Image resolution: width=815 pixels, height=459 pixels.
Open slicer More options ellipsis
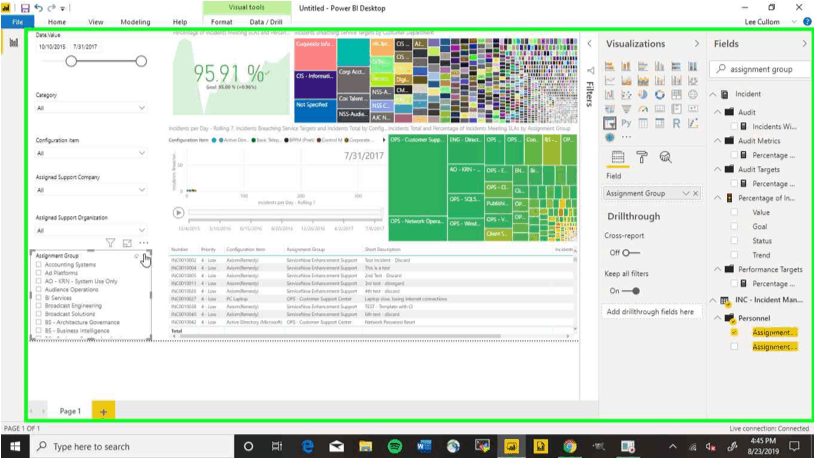pos(143,243)
